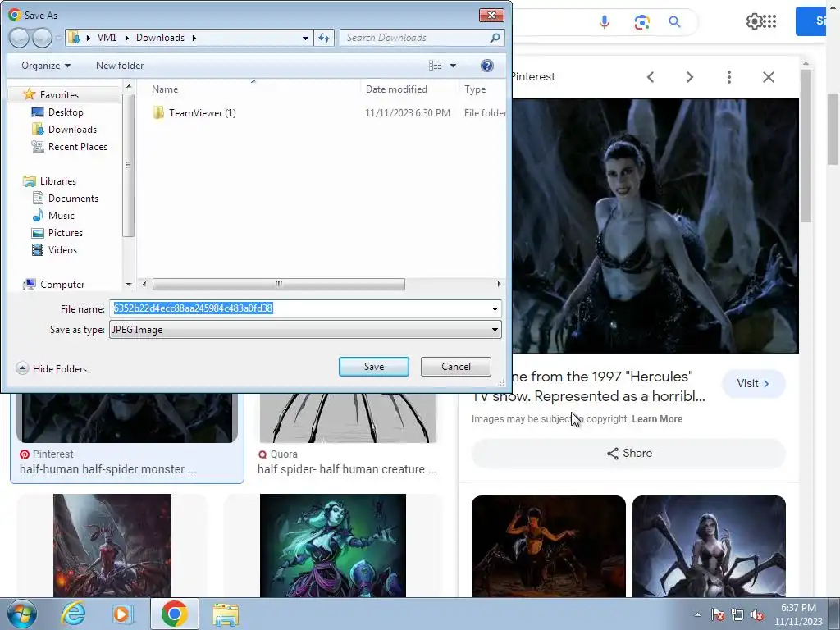Click the navigation pane scroll down arrow
Viewport: 840px width, 630px height.
click(x=129, y=285)
